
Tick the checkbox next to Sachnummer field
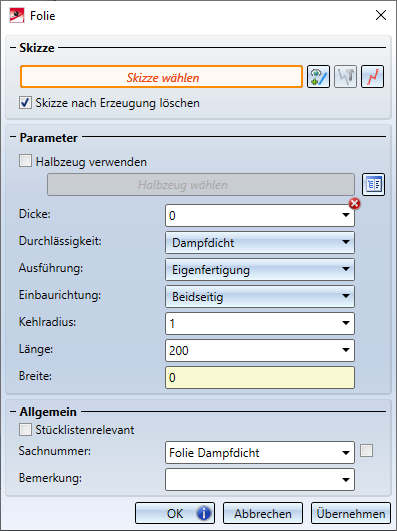point(366,451)
